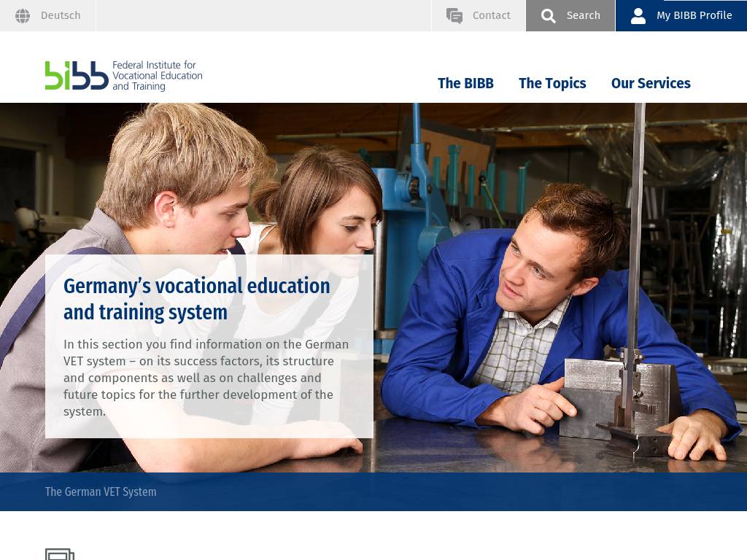
Task: Click the Germany's vocational education heading
Action: pyautogui.click(x=197, y=299)
